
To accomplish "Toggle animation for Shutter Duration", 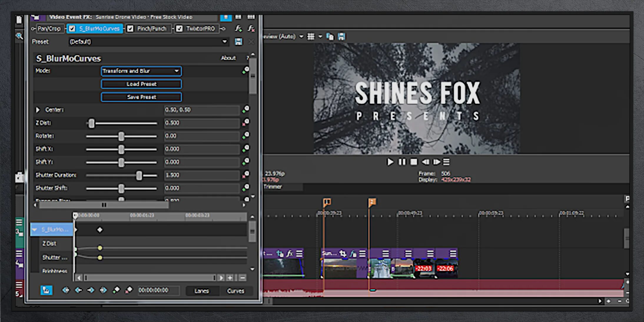I will point(245,175).
